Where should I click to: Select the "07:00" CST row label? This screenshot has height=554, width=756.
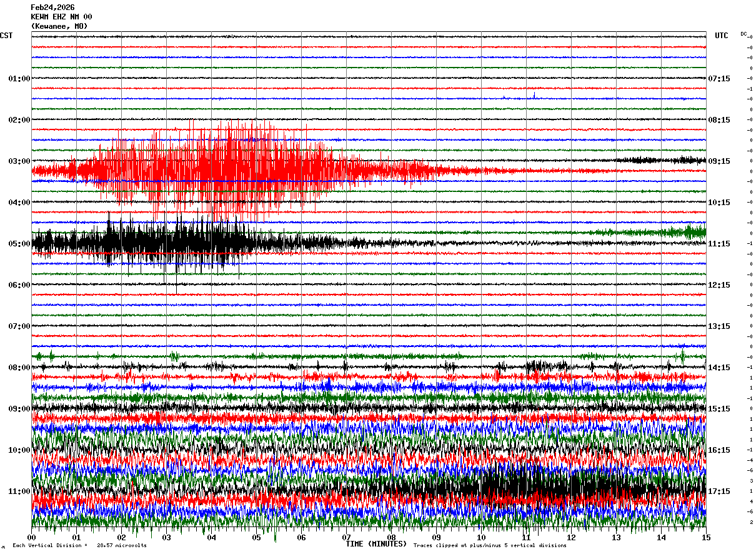click(x=19, y=326)
